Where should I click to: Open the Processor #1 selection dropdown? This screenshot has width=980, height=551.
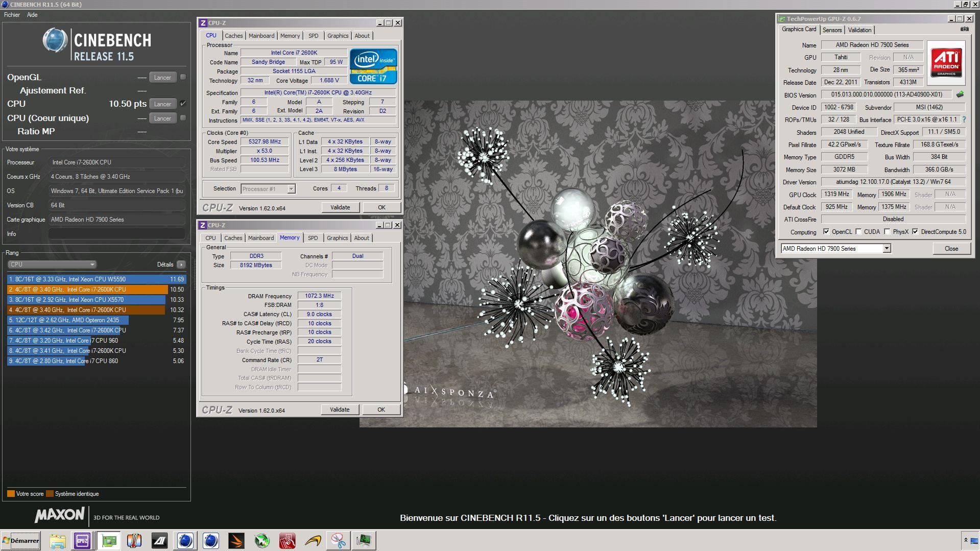(268, 189)
